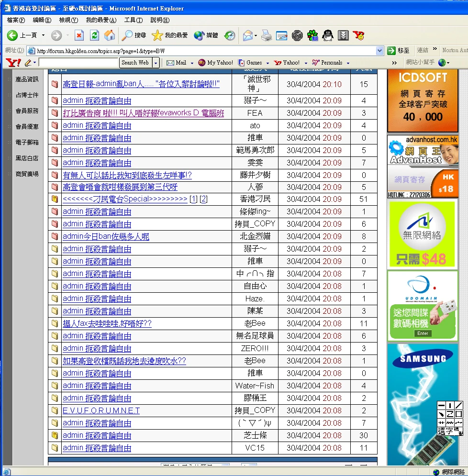Click the Search Web button
This screenshot has height=476, width=468.
tap(135, 63)
